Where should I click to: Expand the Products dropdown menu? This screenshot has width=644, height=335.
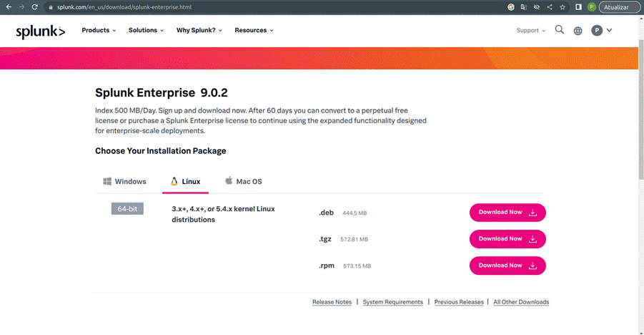pos(99,31)
